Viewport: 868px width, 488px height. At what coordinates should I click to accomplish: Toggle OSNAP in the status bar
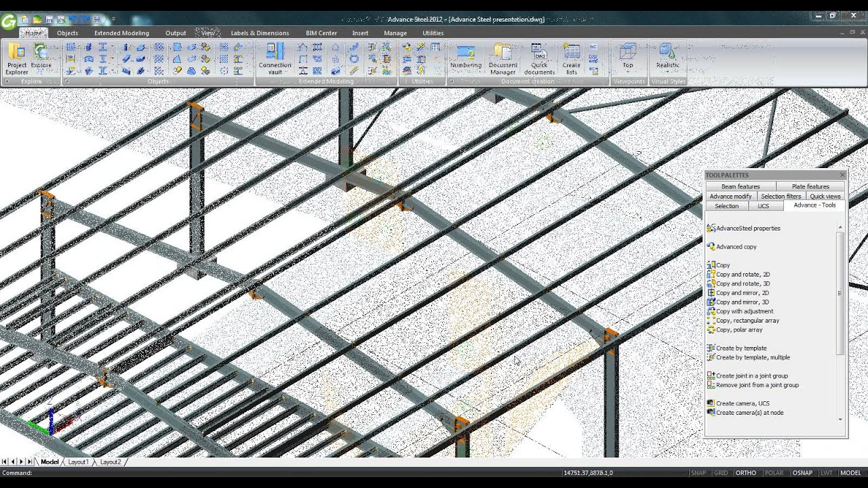(802, 472)
